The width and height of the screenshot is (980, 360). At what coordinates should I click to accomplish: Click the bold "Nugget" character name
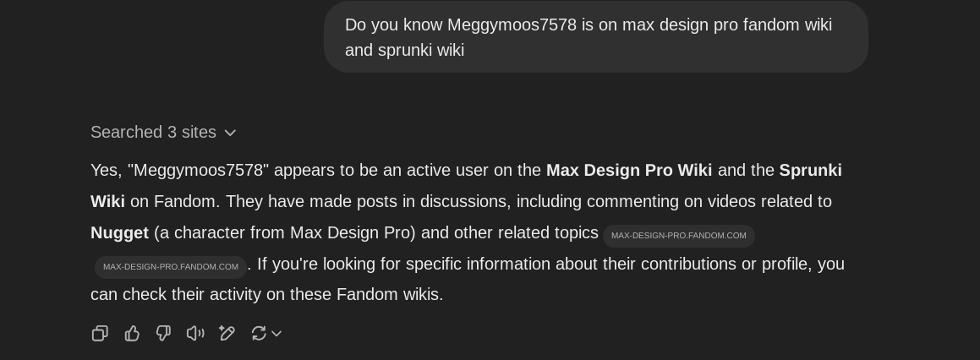tap(119, 233)
